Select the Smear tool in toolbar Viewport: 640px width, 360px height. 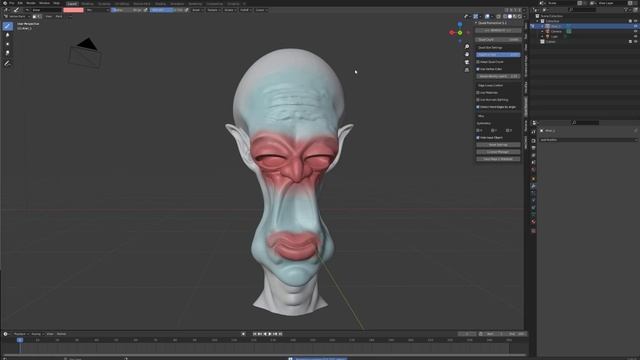point(7,53)
